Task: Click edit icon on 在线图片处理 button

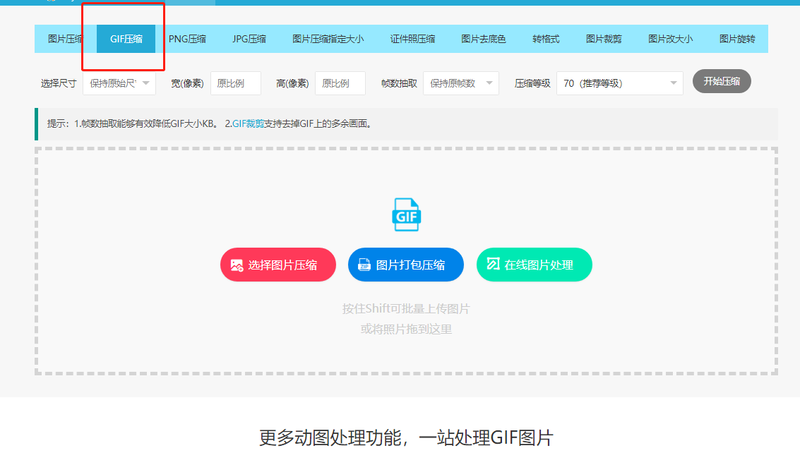Action: tap(493, 264)
